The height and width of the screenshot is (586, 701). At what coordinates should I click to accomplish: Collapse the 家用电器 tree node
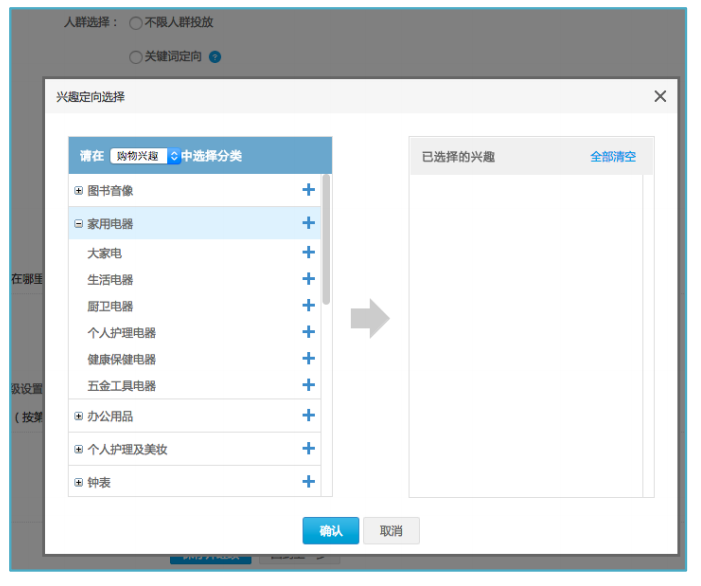(x=79, y=224)
